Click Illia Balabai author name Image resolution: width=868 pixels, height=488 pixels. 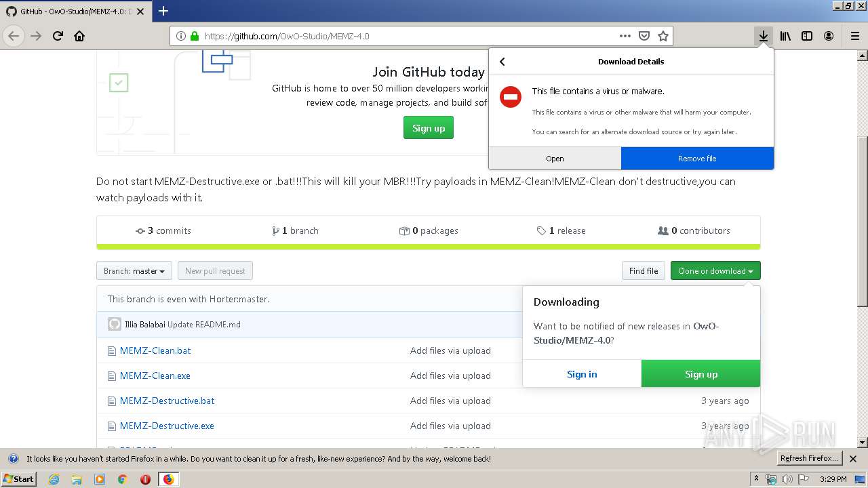(x=145, y=325)
